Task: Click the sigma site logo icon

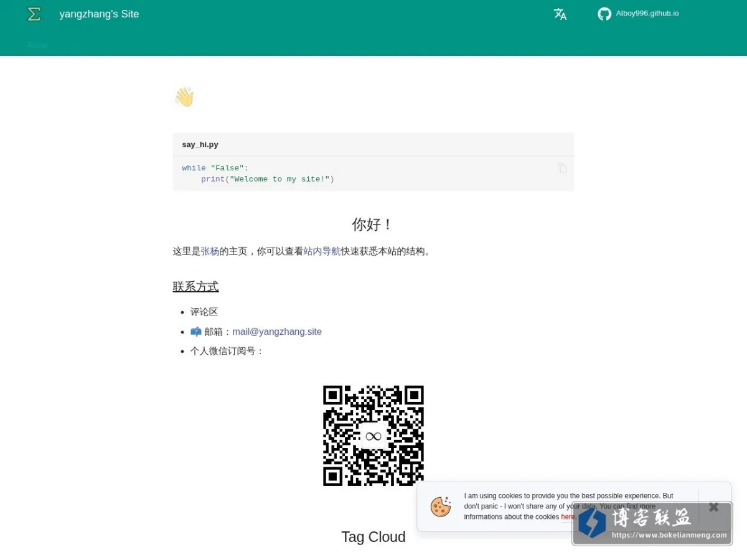Action: click(34, 14)
